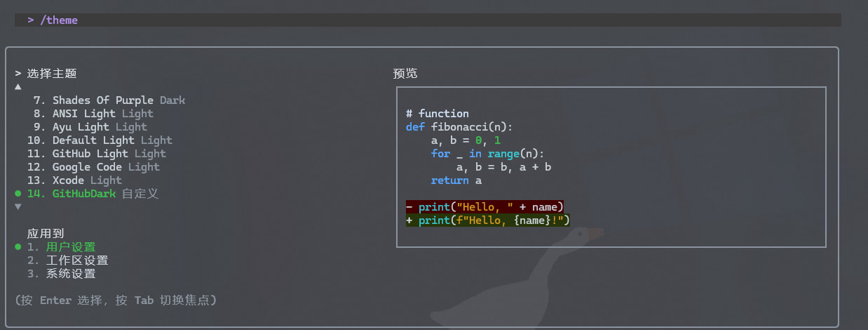Viewport: 868px width, 330px height.
Task: Click the scroll-down triangle below theme list
Action: 18,206
